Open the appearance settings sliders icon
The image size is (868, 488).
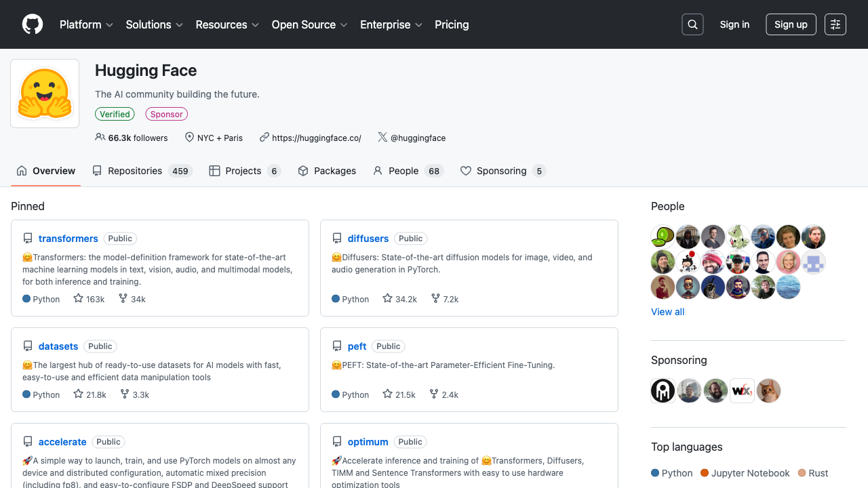[835, 24]
